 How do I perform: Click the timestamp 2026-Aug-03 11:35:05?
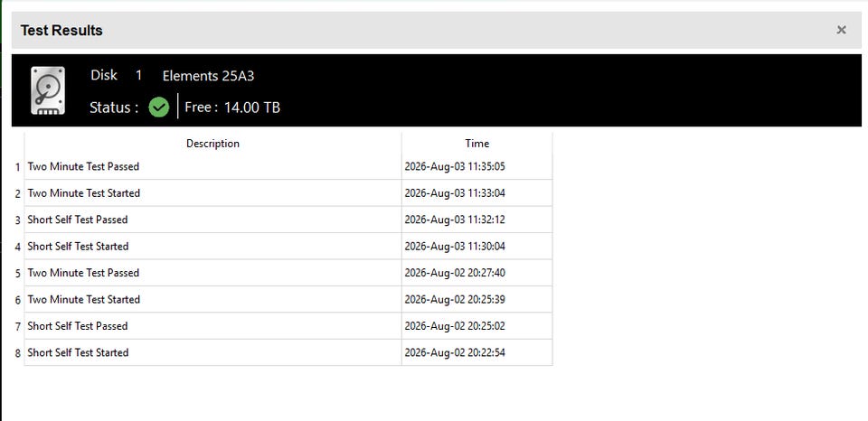coord(455,166)
